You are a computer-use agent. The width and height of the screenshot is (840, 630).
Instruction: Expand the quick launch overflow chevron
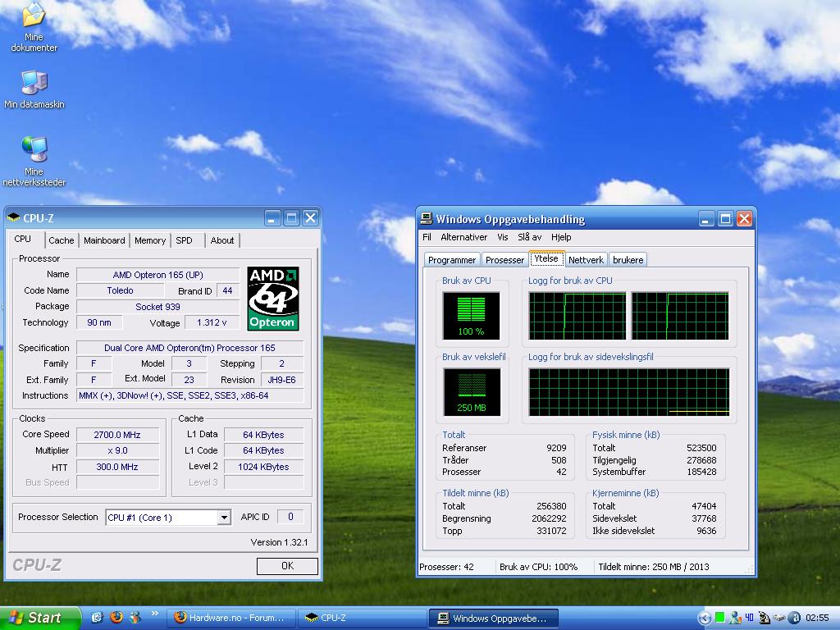tap(155, 614)
